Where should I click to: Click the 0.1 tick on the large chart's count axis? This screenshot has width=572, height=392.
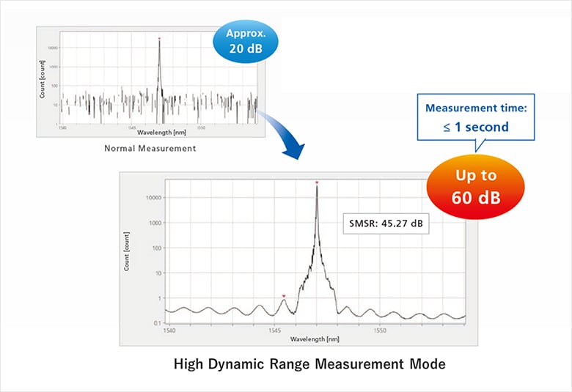157,323
